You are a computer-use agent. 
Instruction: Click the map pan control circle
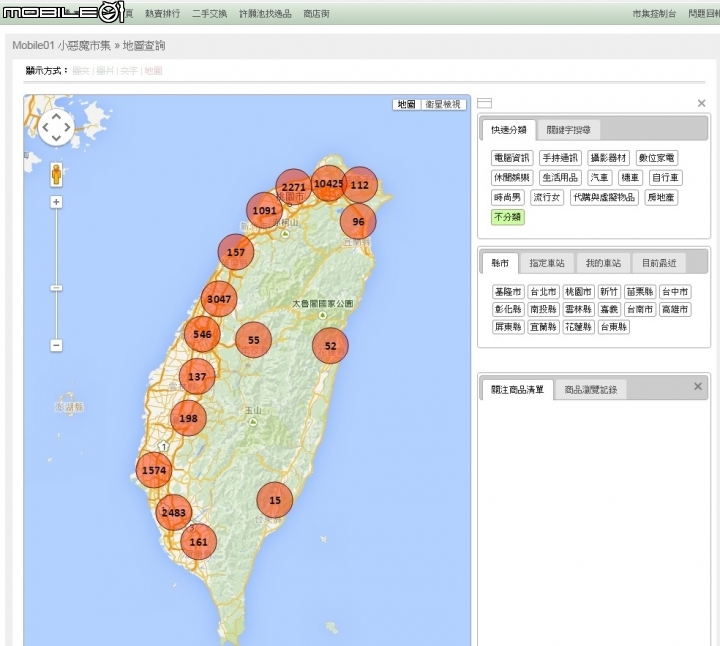coord(56,127)
